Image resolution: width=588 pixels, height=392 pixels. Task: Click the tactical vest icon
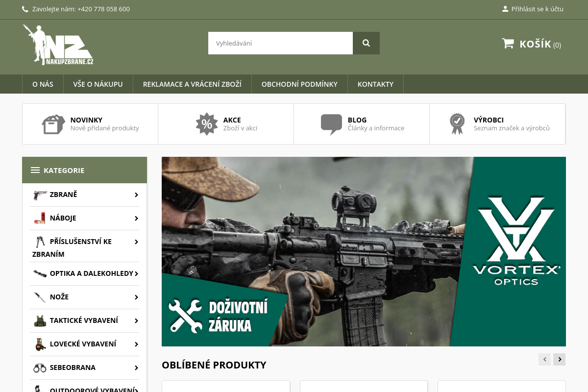pyautogui.click(x=40, y=320)
